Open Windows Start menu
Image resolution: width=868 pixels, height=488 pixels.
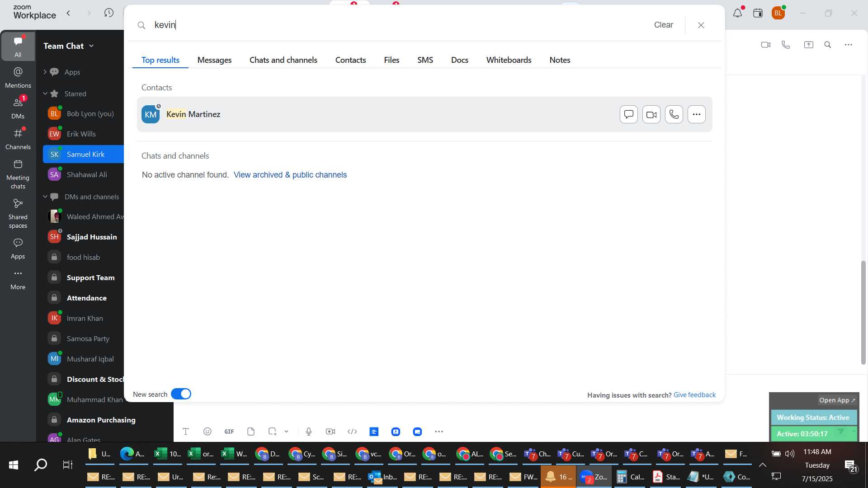point(14,465)
